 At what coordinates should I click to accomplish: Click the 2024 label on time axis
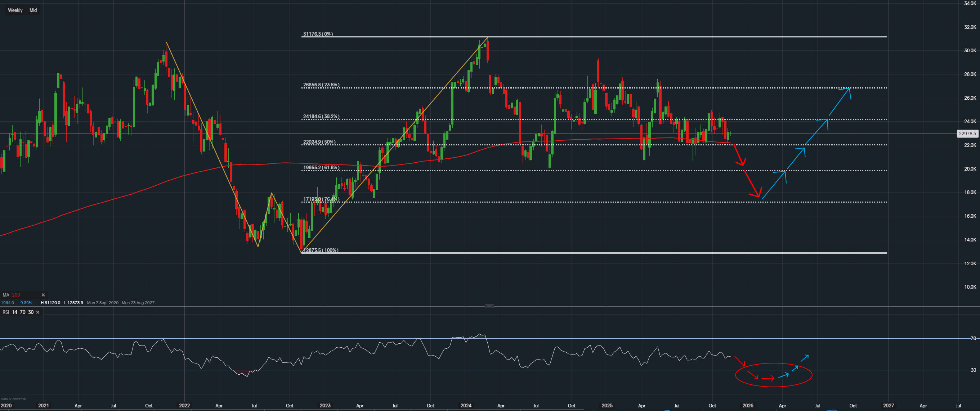466,406
